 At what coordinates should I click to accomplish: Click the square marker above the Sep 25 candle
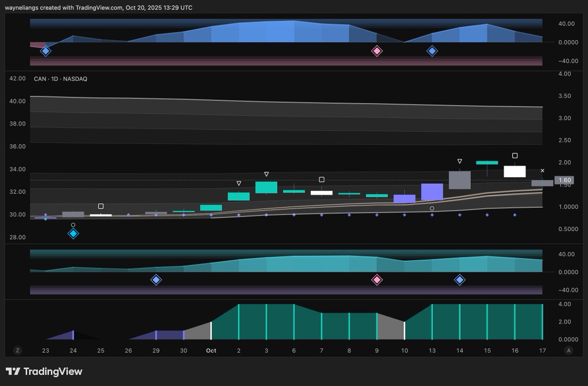(x=101, y=206)
